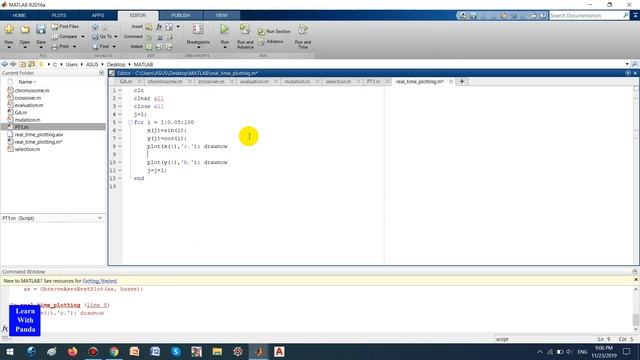
Task: Switch to the chromosome.m editor tab
Action: click(x=165, y=82)
